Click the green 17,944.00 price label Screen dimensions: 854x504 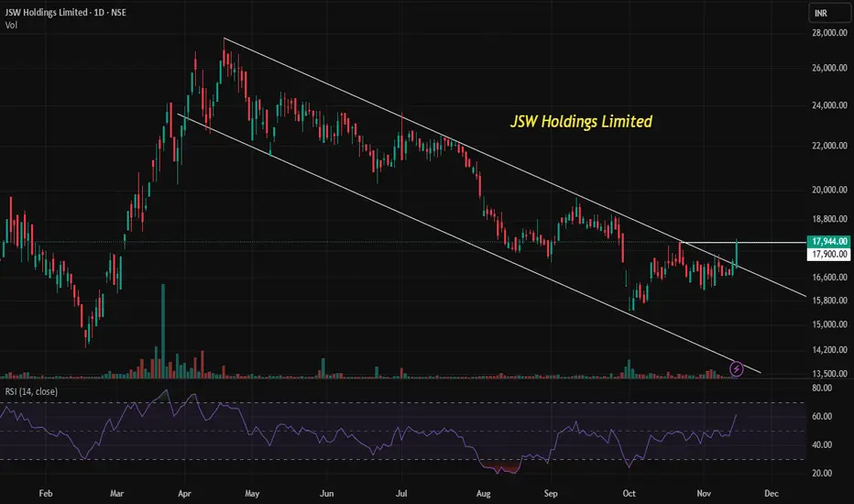[829, 241]
